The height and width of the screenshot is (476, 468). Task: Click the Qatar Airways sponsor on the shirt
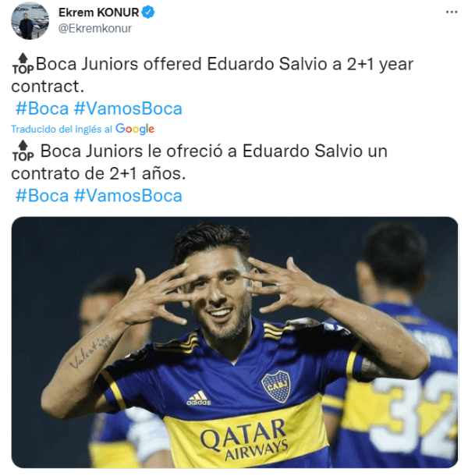pyautogui.click(x=245, y=439)
